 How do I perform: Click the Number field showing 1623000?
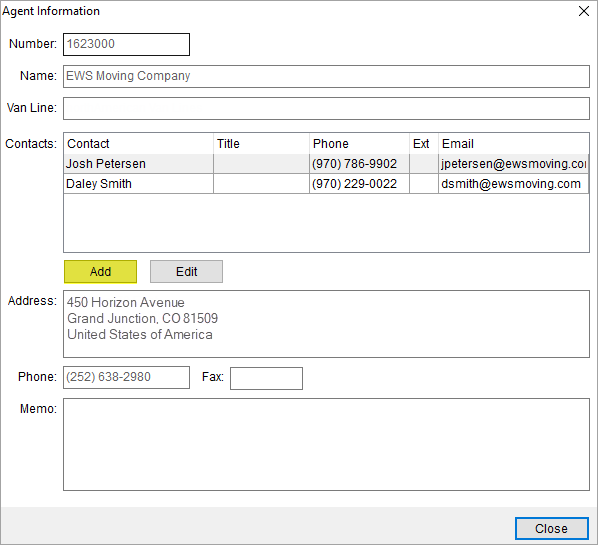(x=126, y=44)
